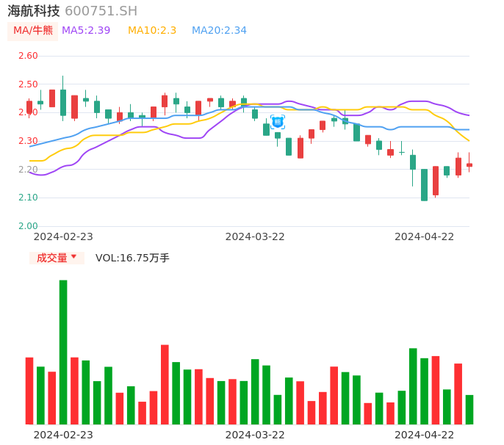504x445 pixels.
Task: Click the 2.10 price axis label
Action: pyautogui.click(x=28, y=198)
